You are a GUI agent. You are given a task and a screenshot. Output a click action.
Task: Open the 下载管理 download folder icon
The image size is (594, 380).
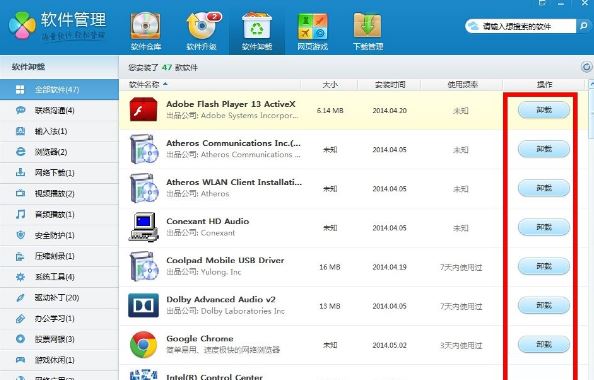367,26
